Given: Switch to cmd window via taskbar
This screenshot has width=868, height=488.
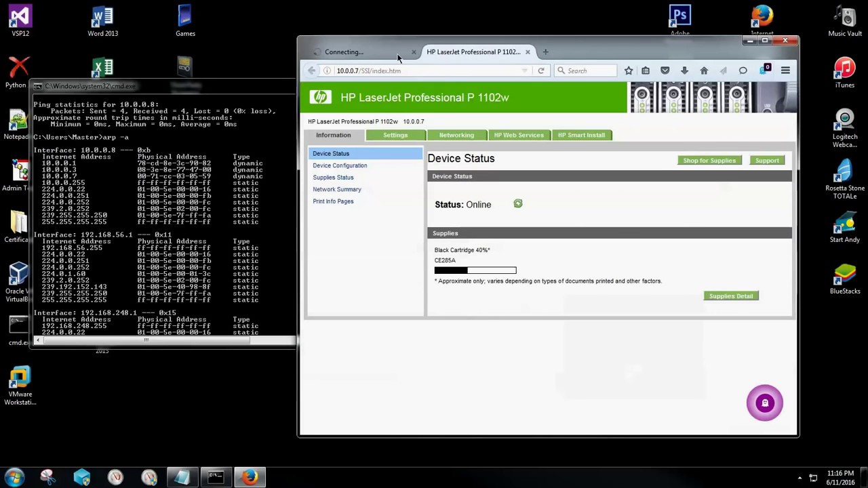Looking at the screenshot, I should [216, 477].
